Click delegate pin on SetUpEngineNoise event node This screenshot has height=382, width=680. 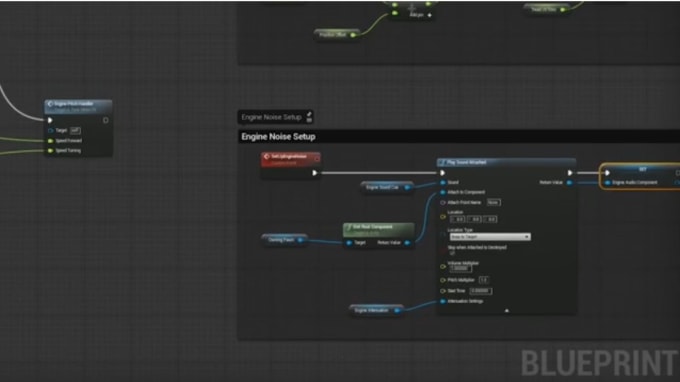pos(317,159)
